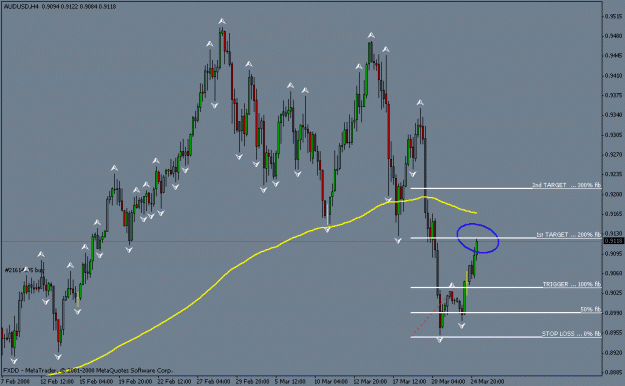Click the '12 Feb 12:00' time label
The height and width of the screenshot is (386, 625).
pos(56,382)
